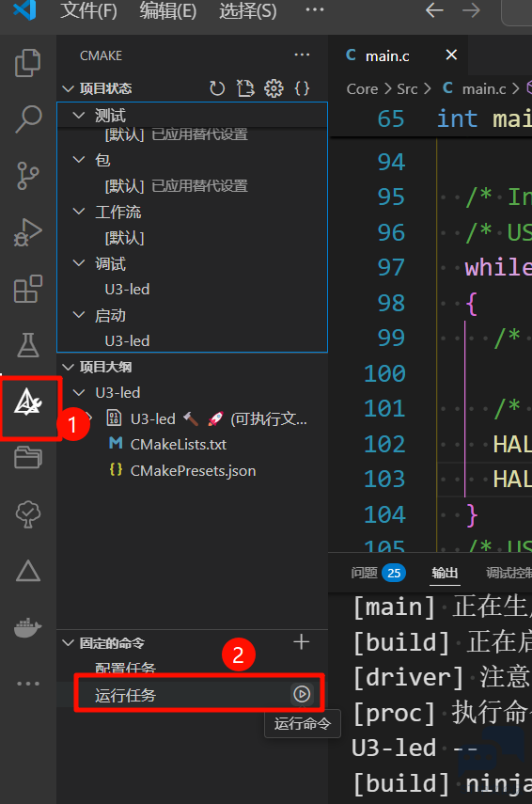Screen dimensions: 532x804
Task: Open the Explorer view in activity bar
Action: pos(27,63)
